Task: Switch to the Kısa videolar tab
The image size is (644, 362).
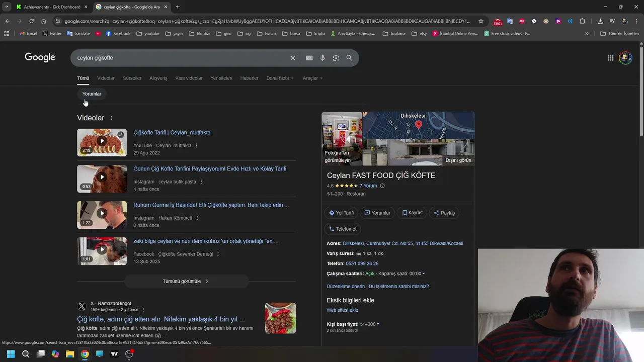Action: point(189,78)
